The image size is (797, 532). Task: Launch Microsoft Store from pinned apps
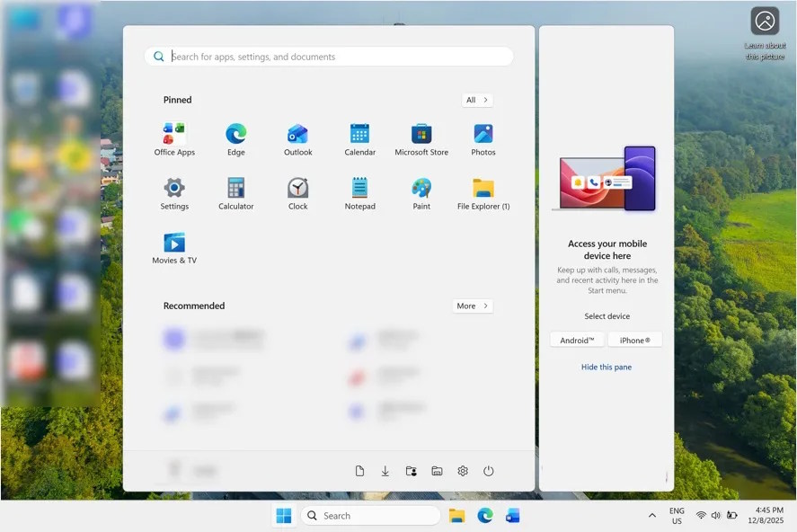tap(421, 137)
